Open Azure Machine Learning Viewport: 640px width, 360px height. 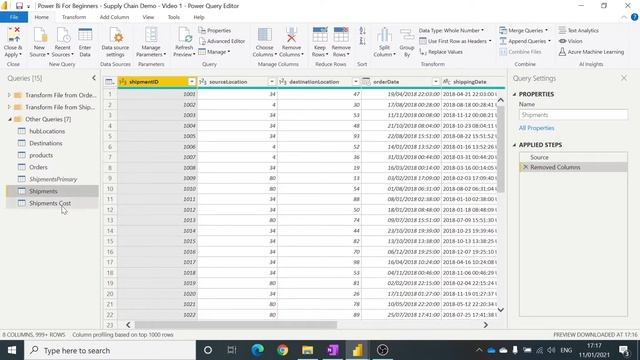pyautogui.click(x=591, y=52)
